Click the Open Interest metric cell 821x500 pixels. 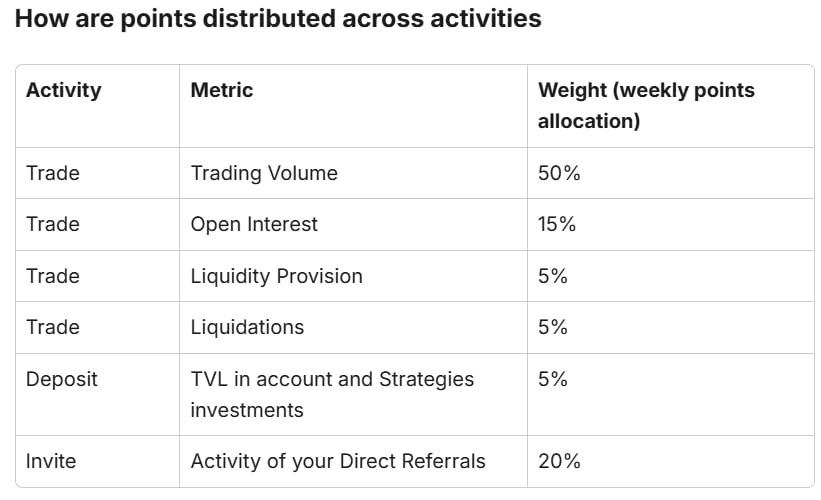point(254,225)
